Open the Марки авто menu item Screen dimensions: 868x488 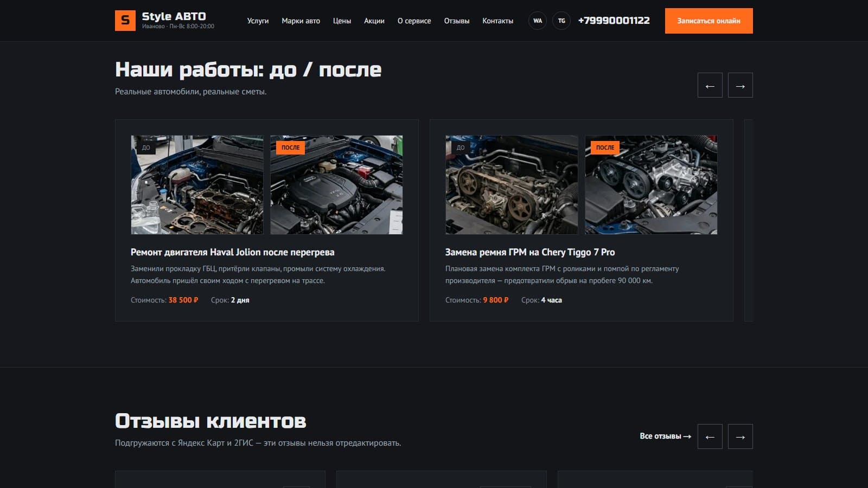click(x=301, y=21)
